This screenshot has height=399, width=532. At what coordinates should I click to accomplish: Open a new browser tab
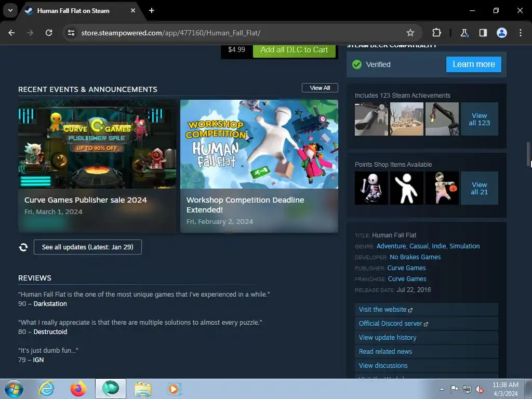click(x=152, y=10)
